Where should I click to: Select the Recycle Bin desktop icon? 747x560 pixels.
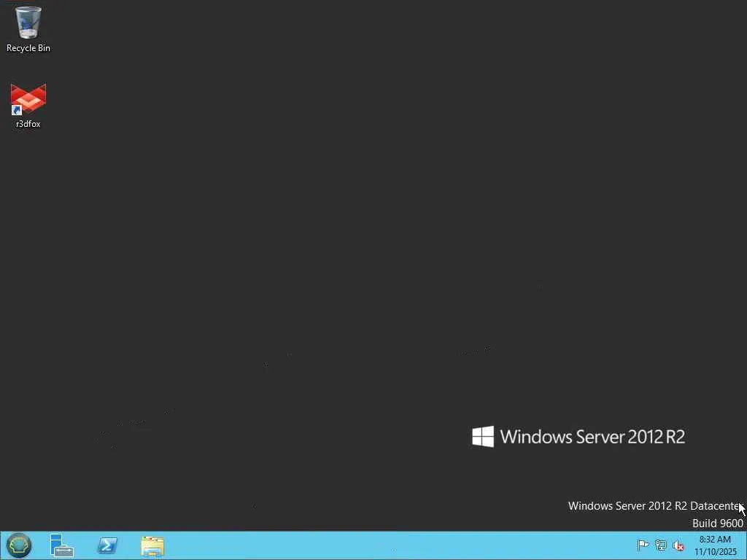(x=28, y=28)
